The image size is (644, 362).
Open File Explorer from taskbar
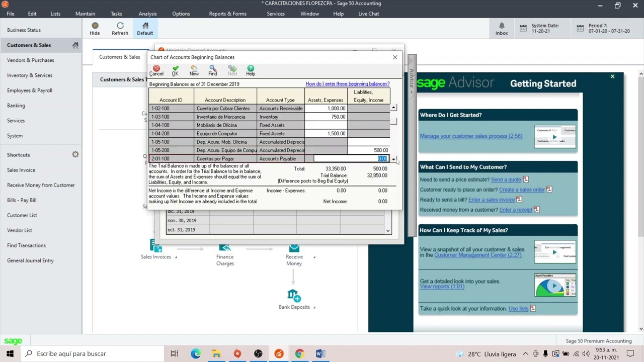point(216,353)
